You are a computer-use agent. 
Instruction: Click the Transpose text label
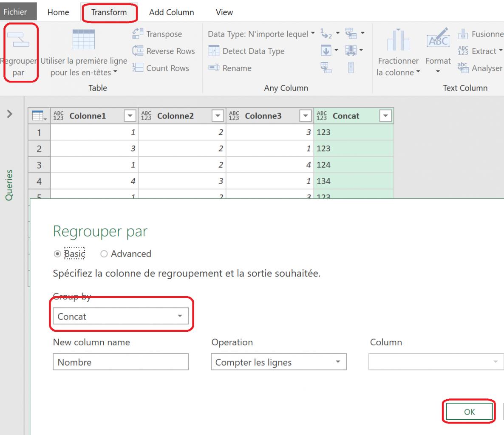coord(164,34)
